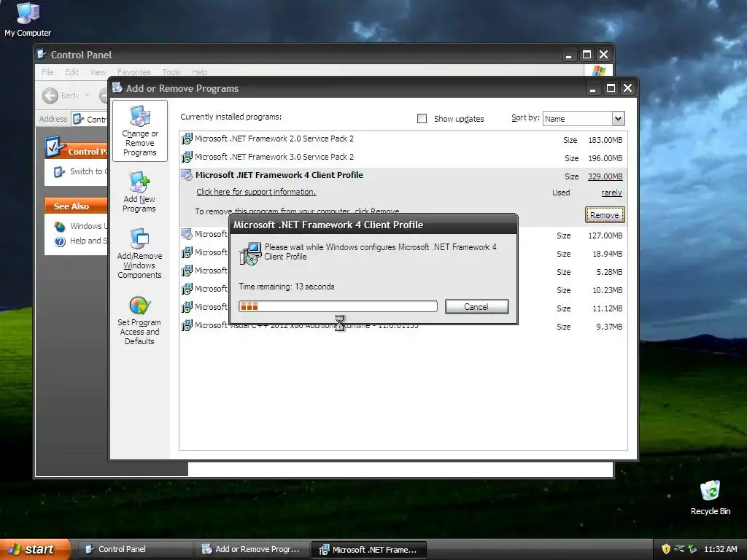Click the Start button
747x560 pixels.
[x=34, y=549]
